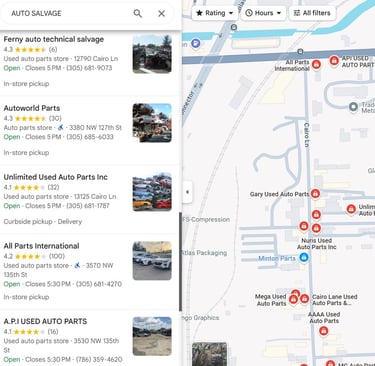Click the transit stop icon near the canal

point(234,27)
